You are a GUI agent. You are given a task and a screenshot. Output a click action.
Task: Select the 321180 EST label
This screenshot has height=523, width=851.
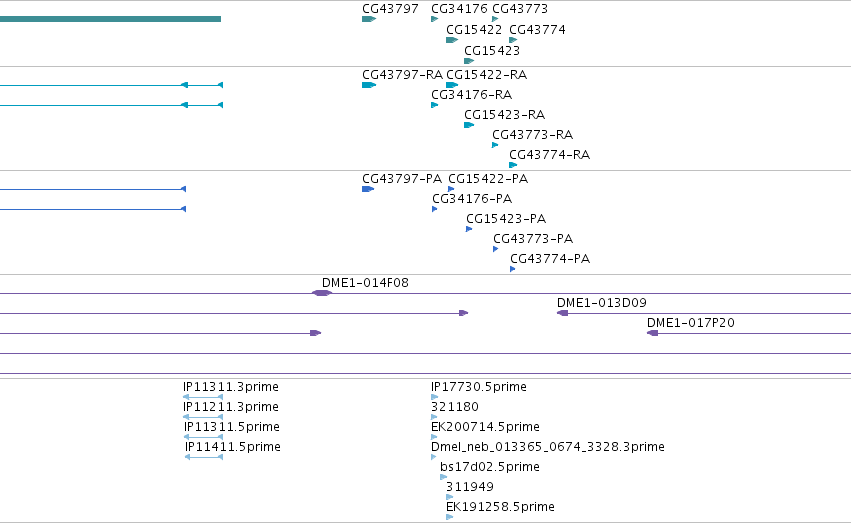[455, 407]
